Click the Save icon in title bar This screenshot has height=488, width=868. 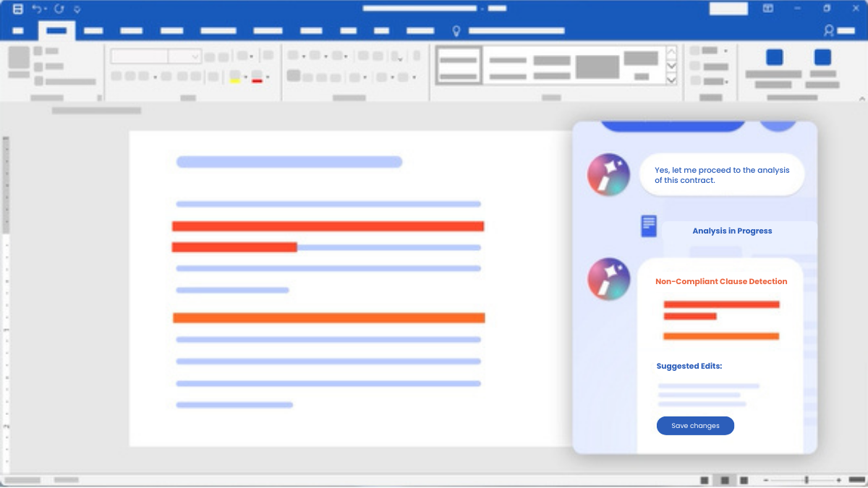(x=18, y=9)
